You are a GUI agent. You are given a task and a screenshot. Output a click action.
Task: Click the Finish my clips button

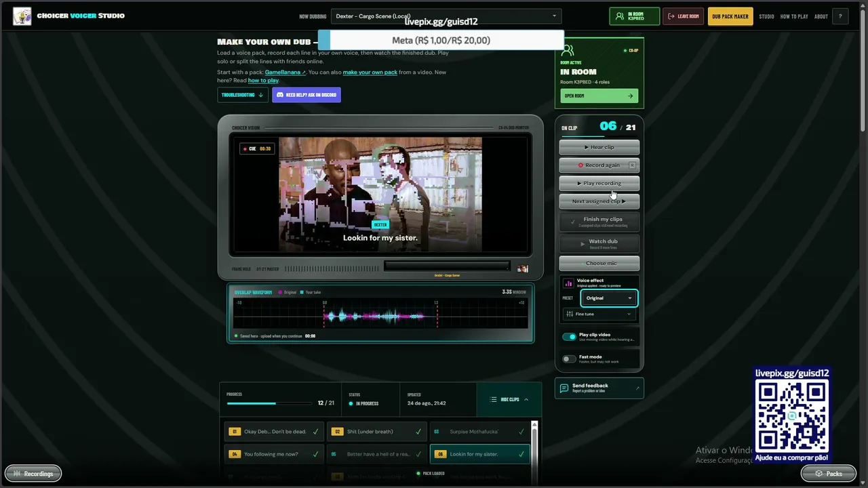coord(599,222)
